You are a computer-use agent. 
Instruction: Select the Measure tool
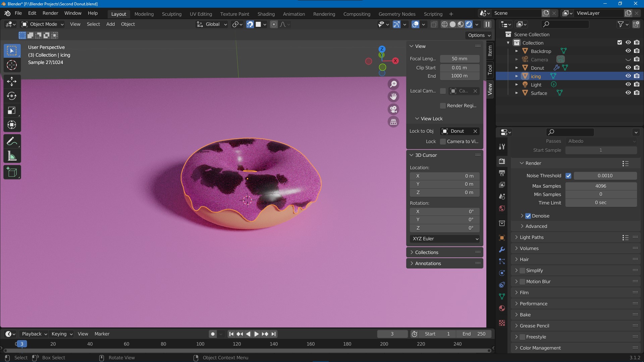11,156
